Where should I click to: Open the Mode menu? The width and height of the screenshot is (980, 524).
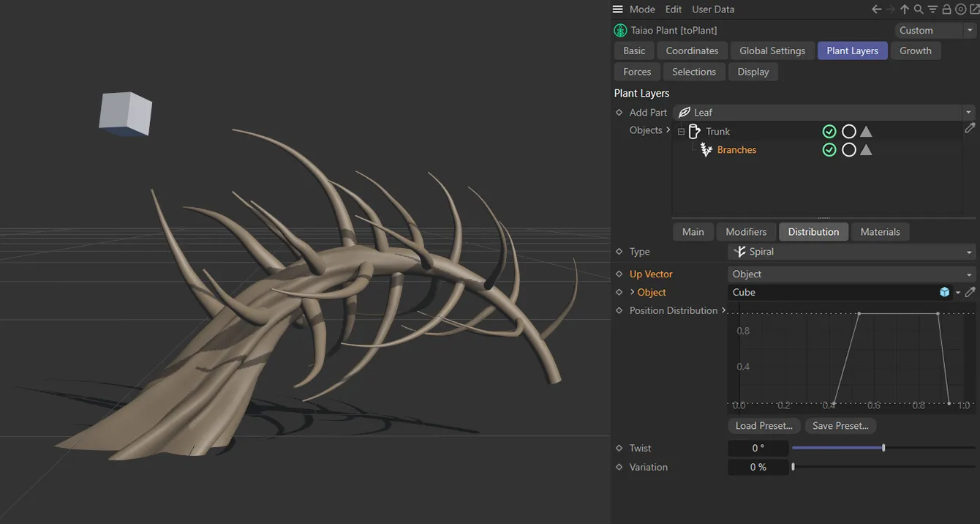pyautogui.click(x=642, y=9)
